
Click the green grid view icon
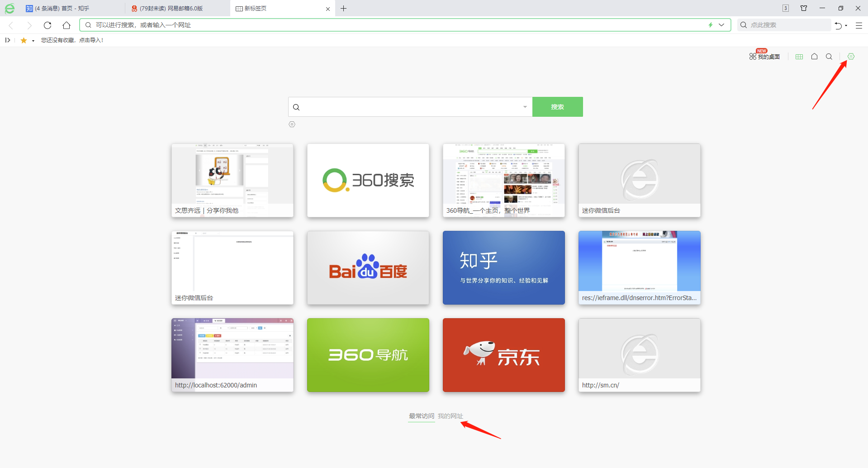(x=799, y=57)
